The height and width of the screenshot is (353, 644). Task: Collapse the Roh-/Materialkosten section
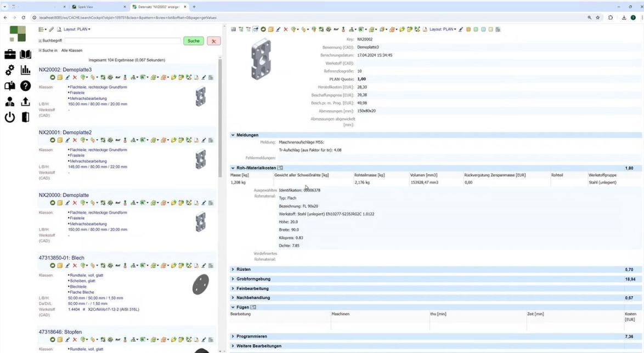click(233, 168)
